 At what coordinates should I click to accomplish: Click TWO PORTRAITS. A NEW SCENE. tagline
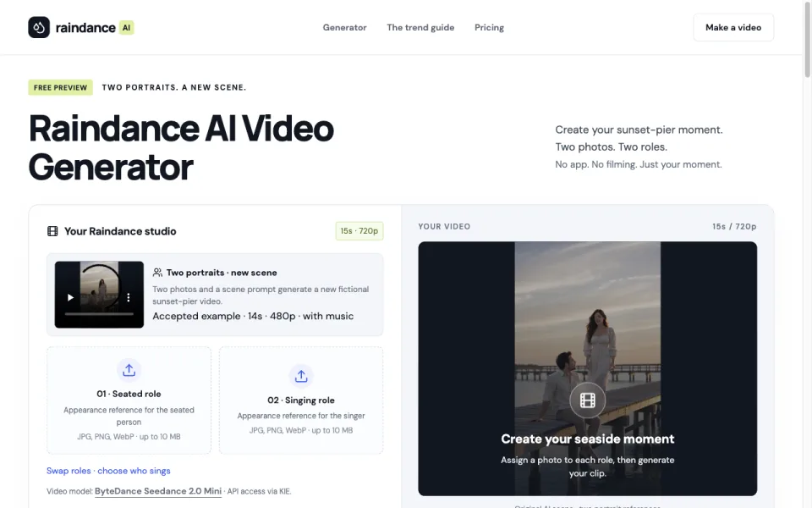point(174,87)
